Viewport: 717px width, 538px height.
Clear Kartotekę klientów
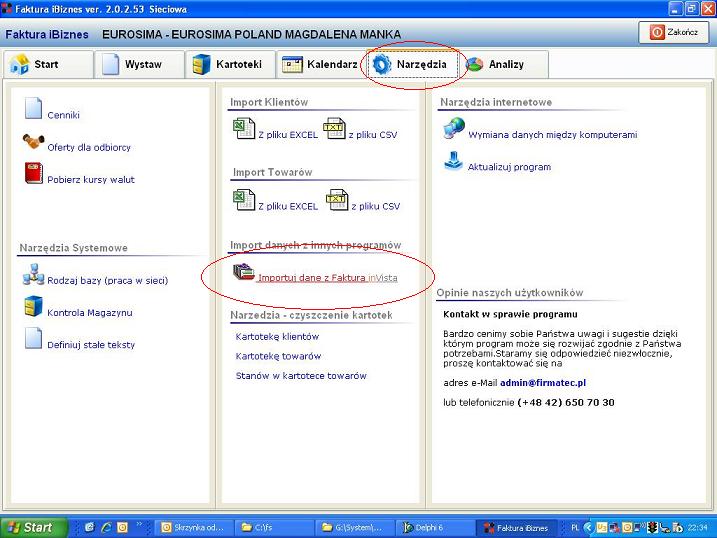[x=277, y=337]
